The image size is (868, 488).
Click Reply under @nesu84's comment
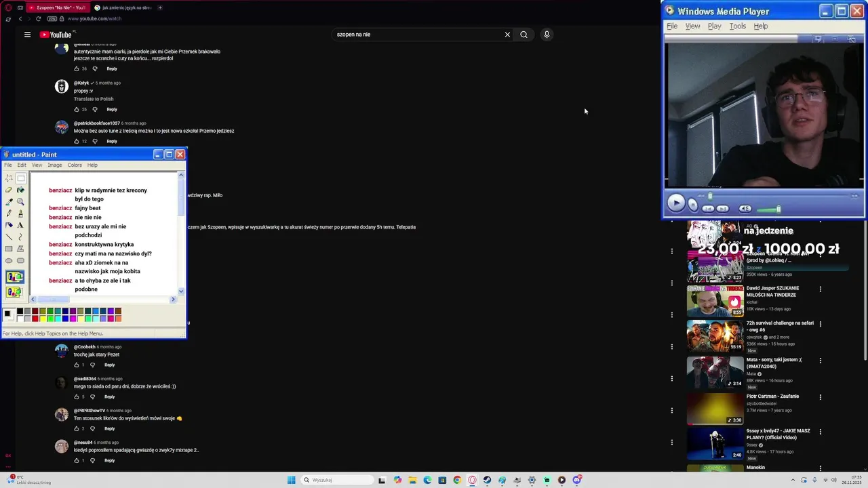pos(110,461)
